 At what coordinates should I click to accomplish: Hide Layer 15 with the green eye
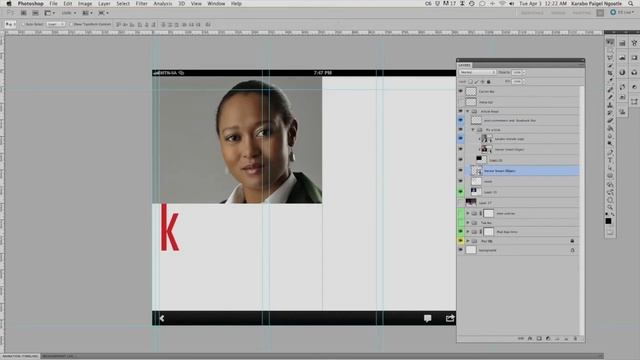pyautogui.click(x=460, y=192)
